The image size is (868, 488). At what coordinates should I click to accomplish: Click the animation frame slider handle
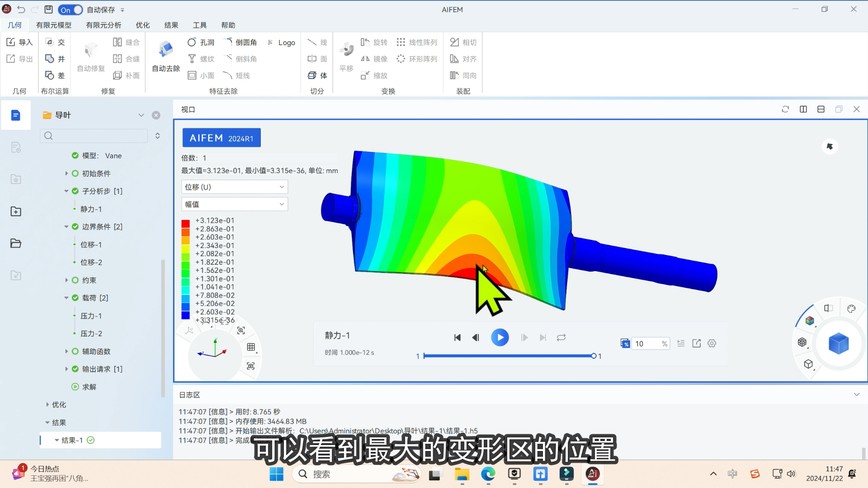tap(594, 356)
